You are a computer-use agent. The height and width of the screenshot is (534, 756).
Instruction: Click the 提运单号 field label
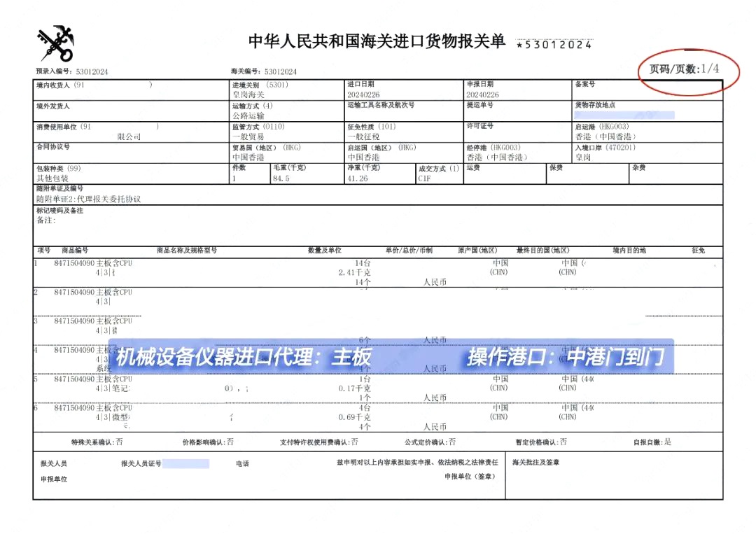[x=479, y=105]
